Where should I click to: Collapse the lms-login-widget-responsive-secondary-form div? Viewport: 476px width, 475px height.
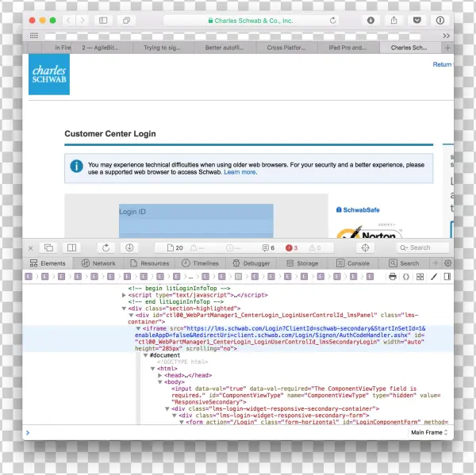click(175, 416)
